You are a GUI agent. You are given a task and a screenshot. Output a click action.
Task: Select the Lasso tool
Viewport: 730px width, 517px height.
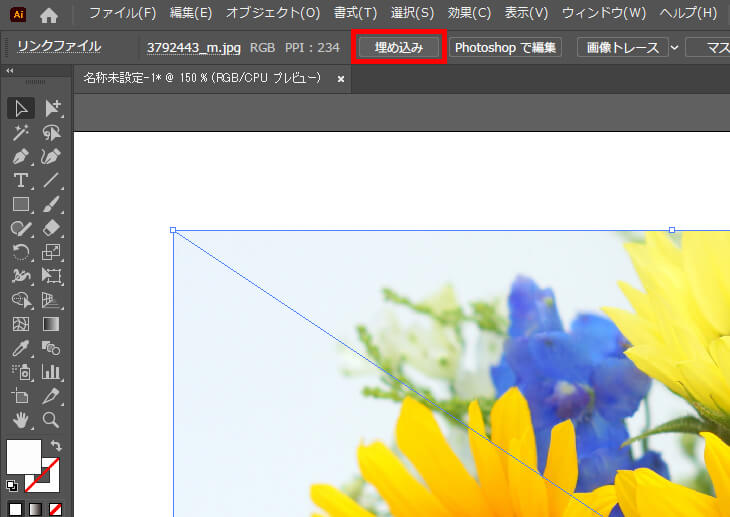(52, 133)
